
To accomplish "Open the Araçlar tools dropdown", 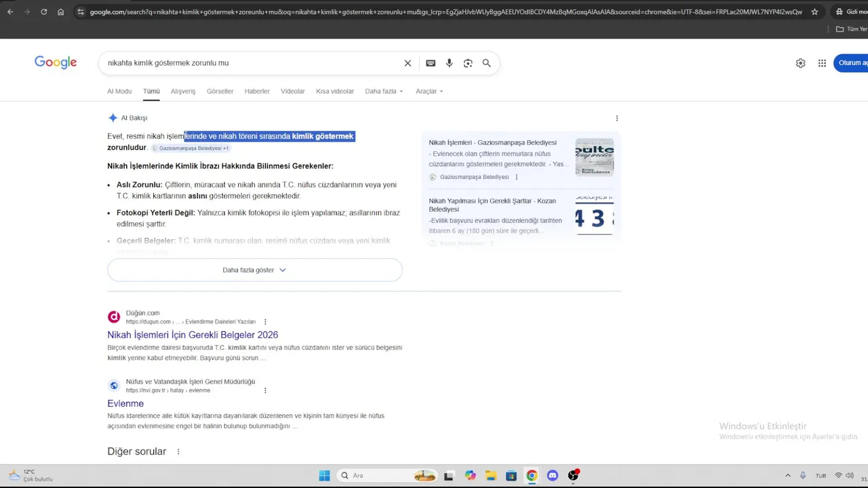I will (x=429, y=91).
